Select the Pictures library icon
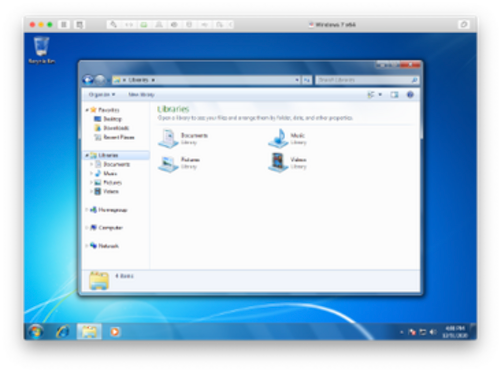500x372 pixels. 169,163
